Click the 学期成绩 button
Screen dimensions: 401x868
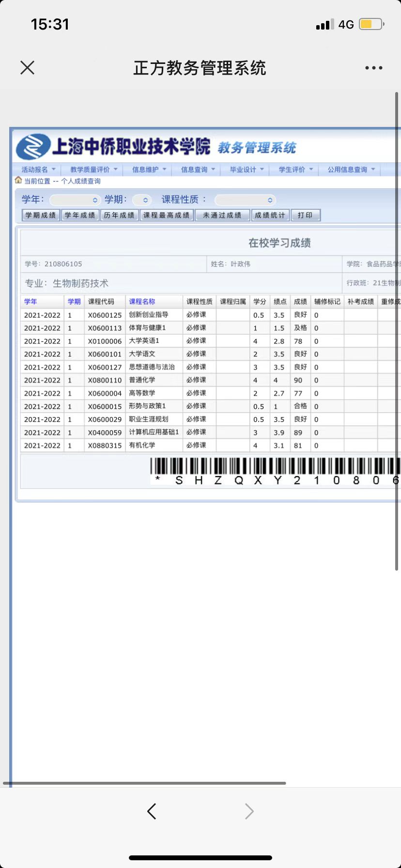(41, 215)
